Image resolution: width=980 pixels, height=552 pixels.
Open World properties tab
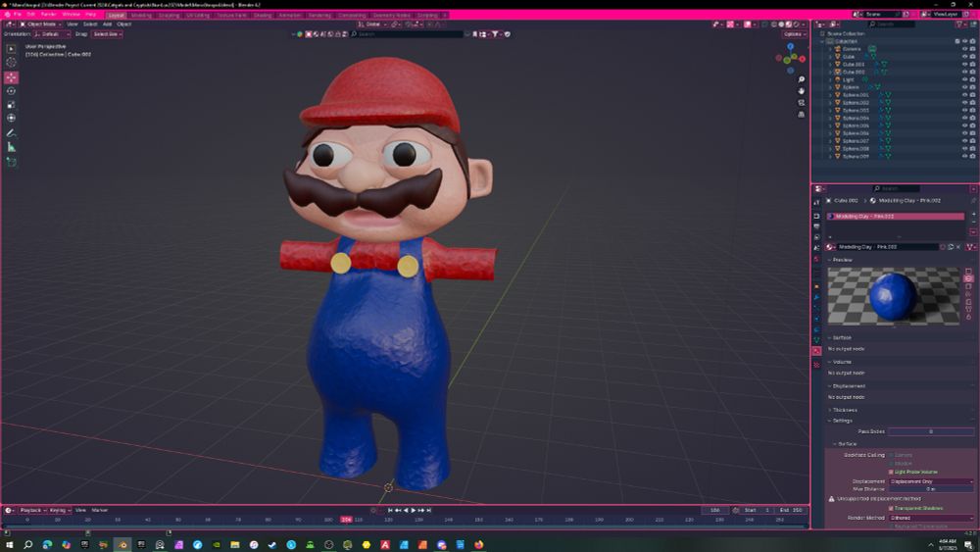[x=817, y=259]
